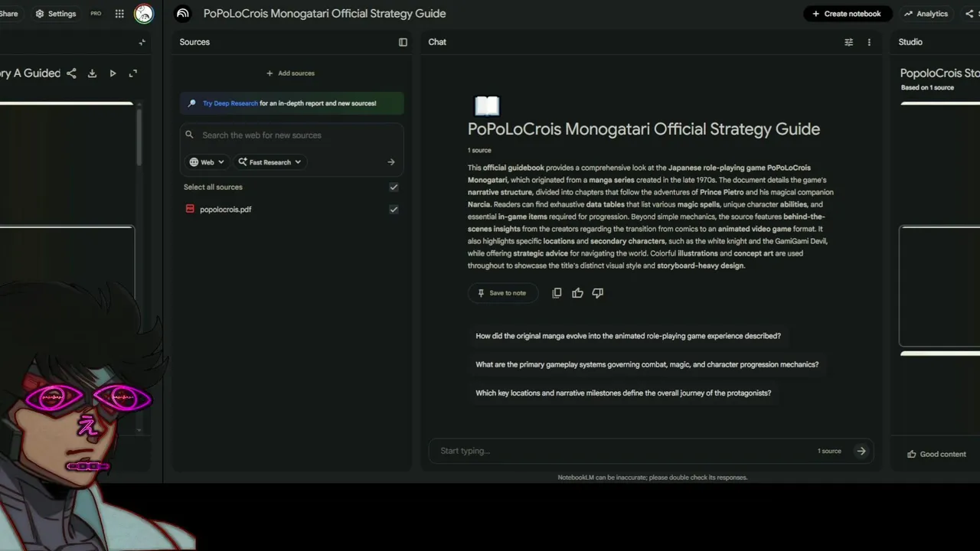Click Create notebook button
The width and height of the screenshot is (980, 551).
[x=847, y=14]
